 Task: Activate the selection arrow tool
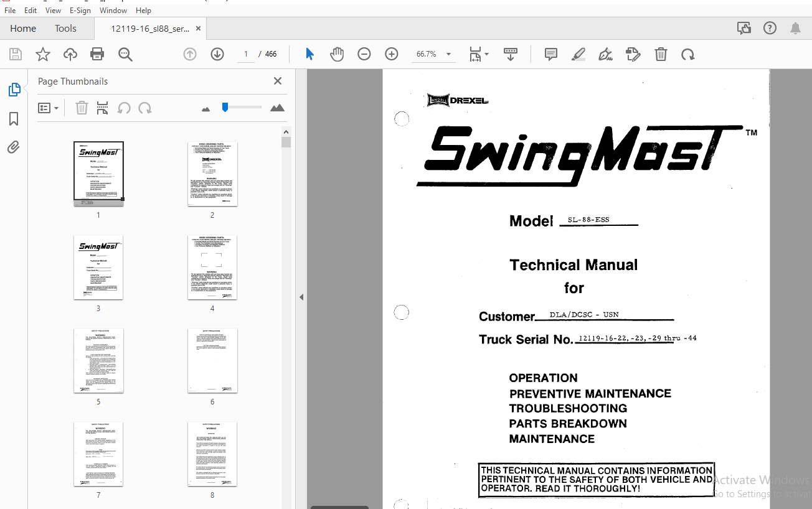[x=309, y=54]
